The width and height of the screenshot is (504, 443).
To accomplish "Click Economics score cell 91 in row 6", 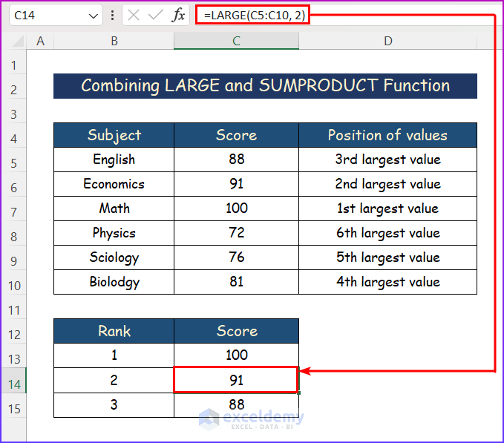I will point(236,184).
